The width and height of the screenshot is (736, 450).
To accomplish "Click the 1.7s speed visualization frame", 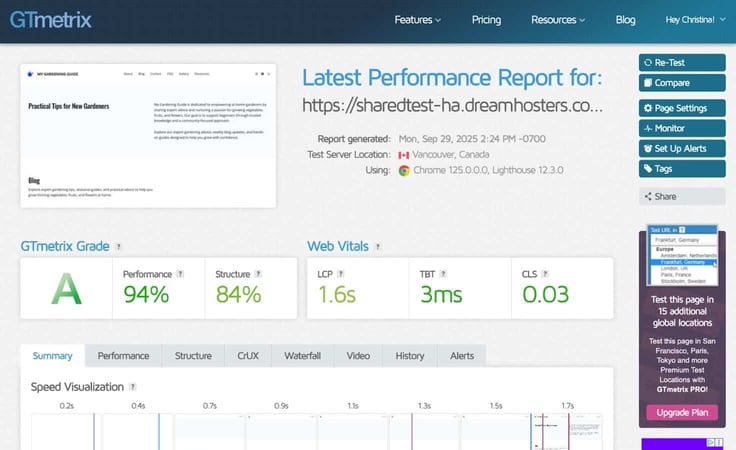I will coord(567,432).
